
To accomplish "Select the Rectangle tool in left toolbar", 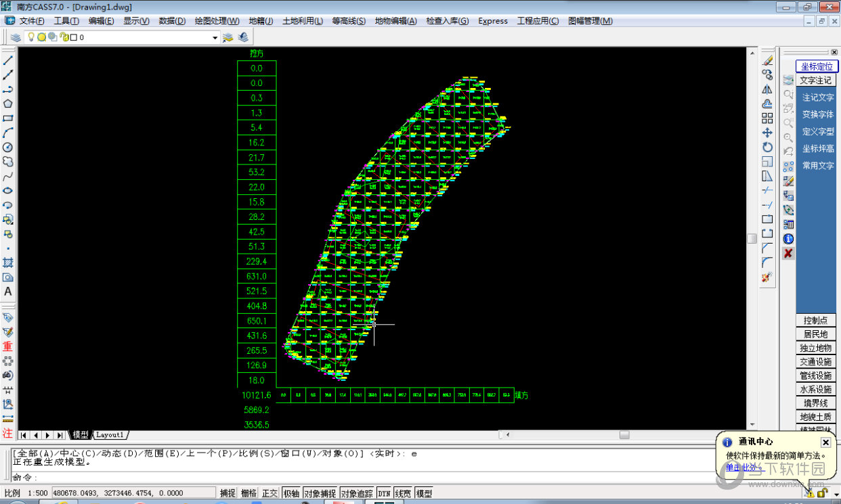I will (8, 118).
